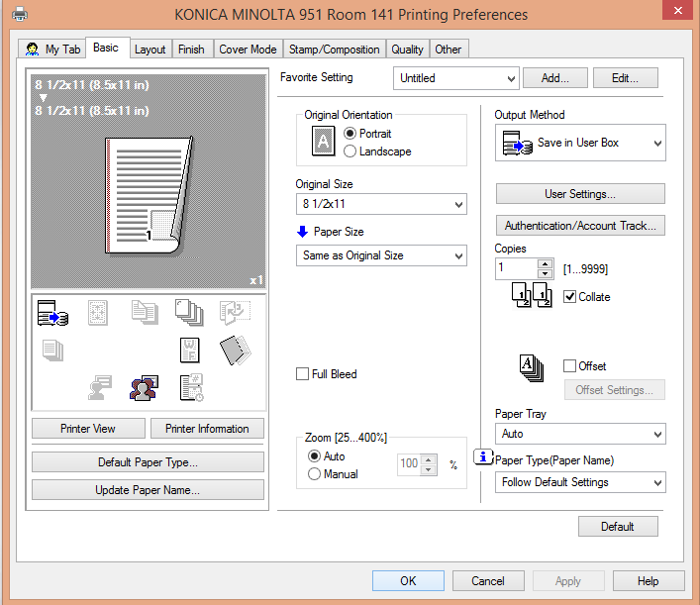This screenshot has height=605, width=700.
Task: Click the grayed-out staple/punch status icon
Action: point(235,312)
